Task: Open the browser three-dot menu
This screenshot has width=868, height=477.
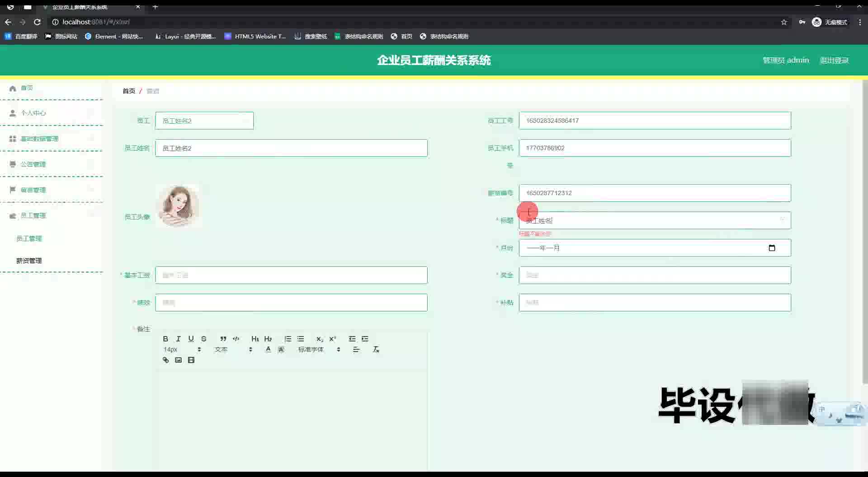Action: 860,22
